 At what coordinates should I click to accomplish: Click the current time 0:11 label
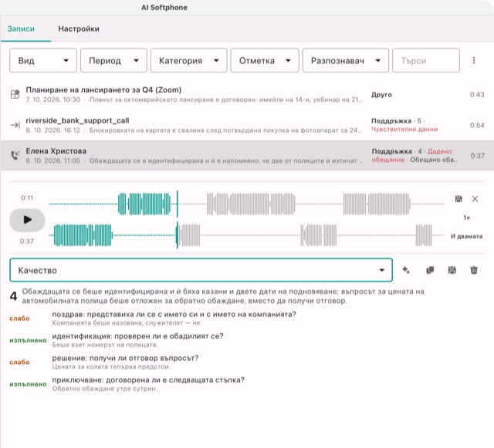click(27, 198)
